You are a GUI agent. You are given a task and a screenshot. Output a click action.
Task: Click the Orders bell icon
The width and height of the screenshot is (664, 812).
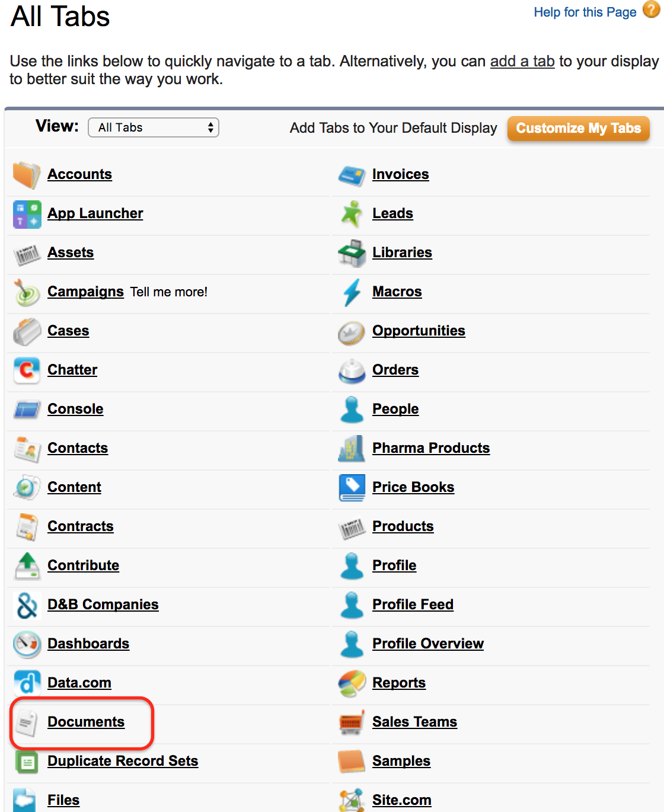tap(352, 370)
